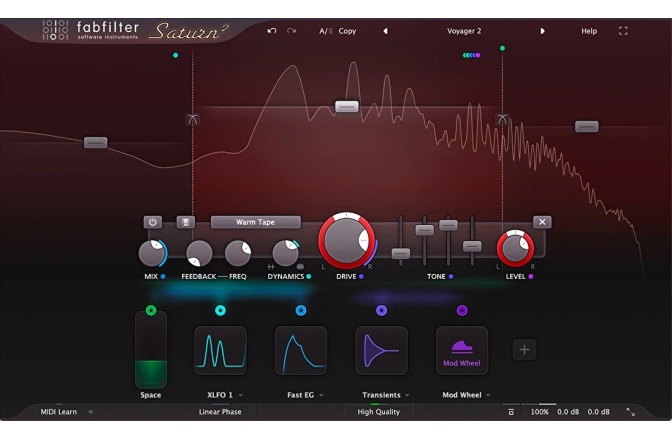Click the DYNAMICS knob

click(285, 253)
